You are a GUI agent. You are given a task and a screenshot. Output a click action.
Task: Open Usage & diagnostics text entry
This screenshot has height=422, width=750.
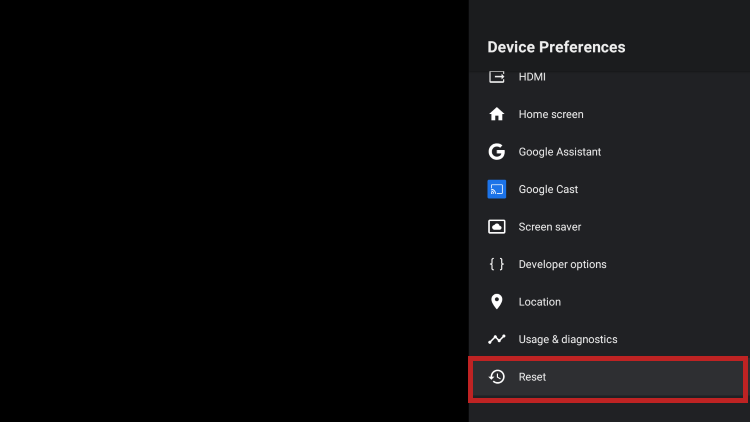(x=567, y=339)
